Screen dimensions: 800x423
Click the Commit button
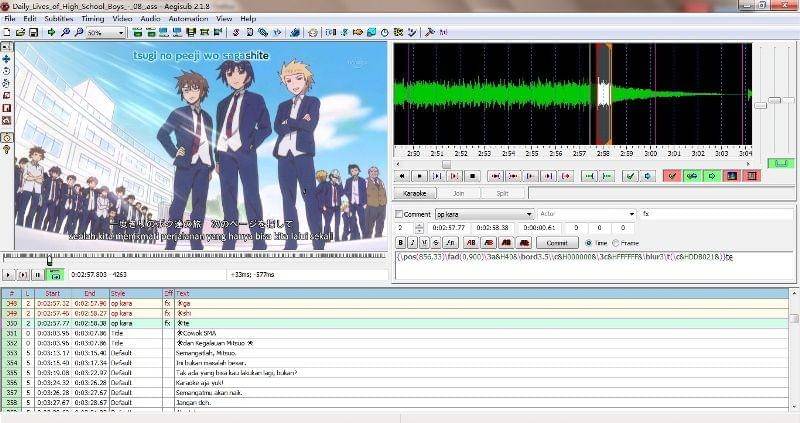[x=557, y=242]
